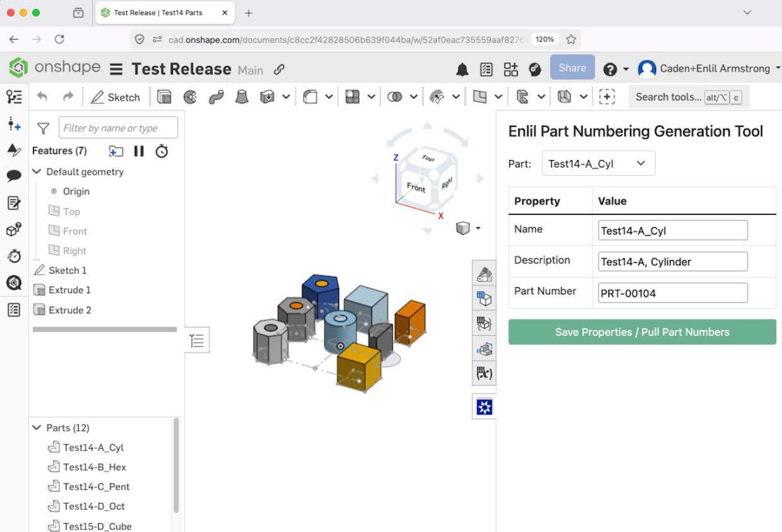Viewport: 782px width, 532px height.
Task: Click the dashed-square plus insert icon
Action: (x=607, y=97)
